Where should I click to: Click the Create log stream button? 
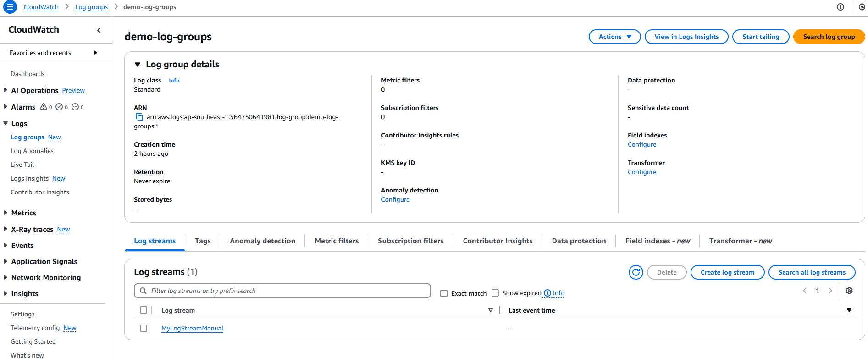coord(727,272)
